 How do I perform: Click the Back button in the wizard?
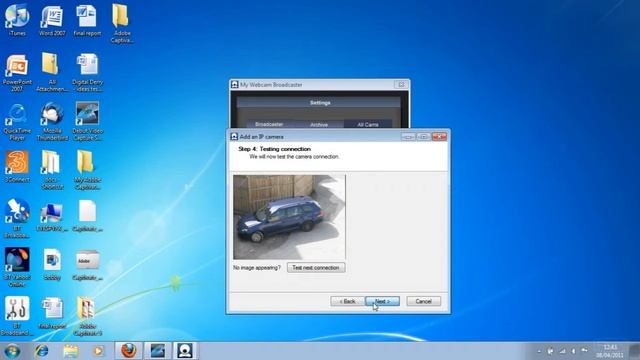click(x=347, y=301)
